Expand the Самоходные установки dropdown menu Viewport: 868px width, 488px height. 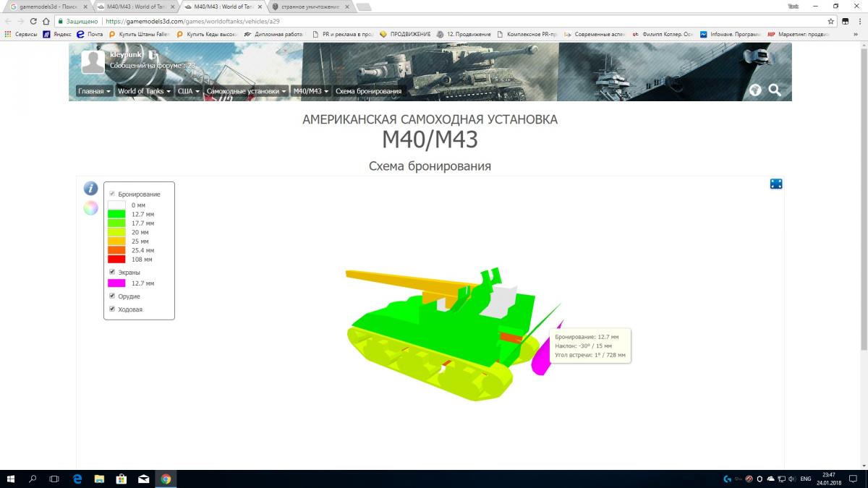[x=246, y=91]
